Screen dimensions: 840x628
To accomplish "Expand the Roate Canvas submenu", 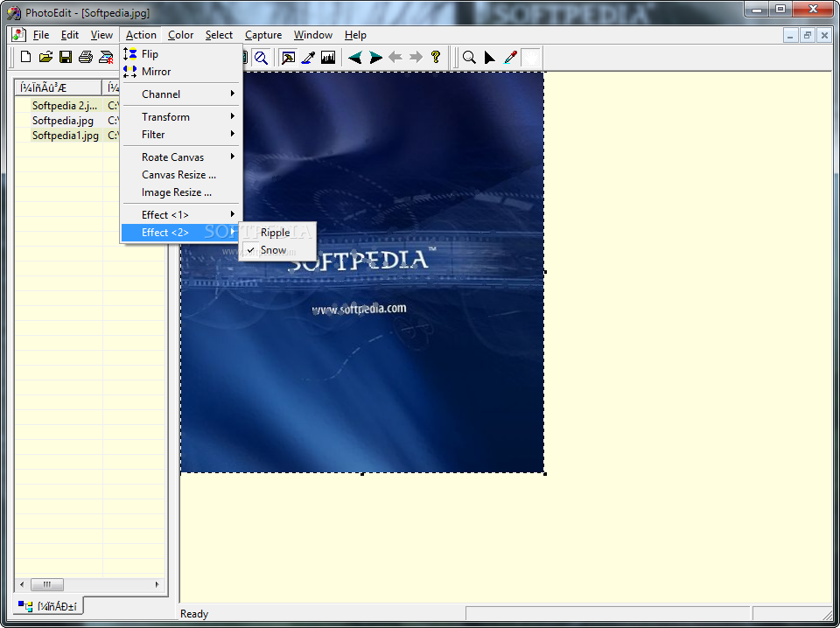I will click(181, 157).
